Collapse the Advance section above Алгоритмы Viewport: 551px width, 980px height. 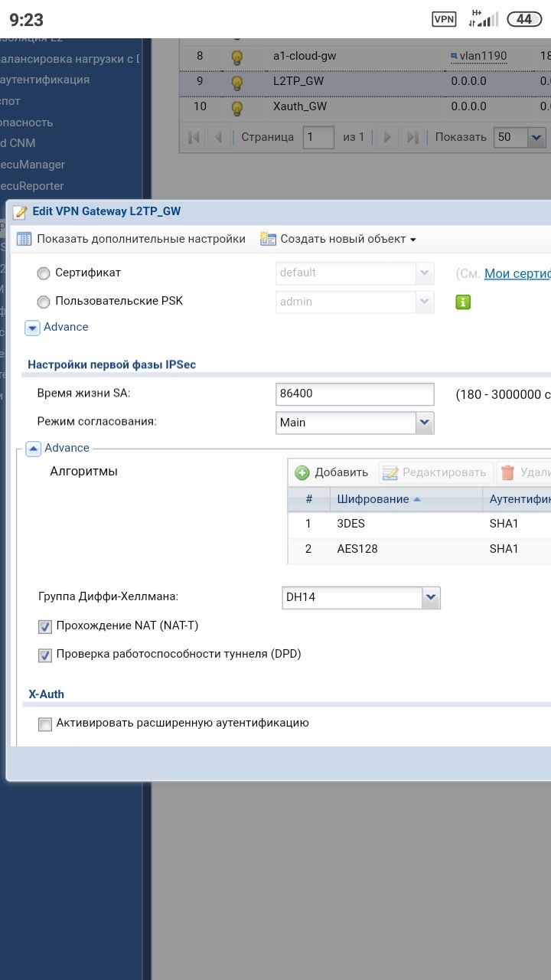(x=33, y=449)
